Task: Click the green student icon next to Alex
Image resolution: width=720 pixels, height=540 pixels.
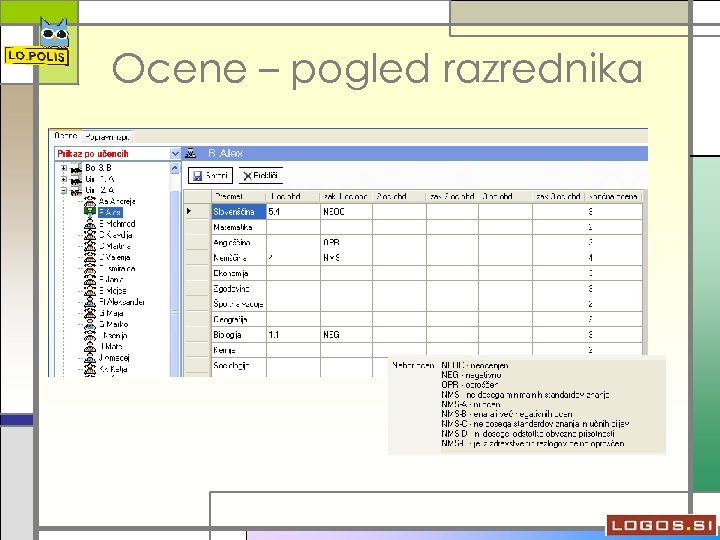Action: (90, 212)
